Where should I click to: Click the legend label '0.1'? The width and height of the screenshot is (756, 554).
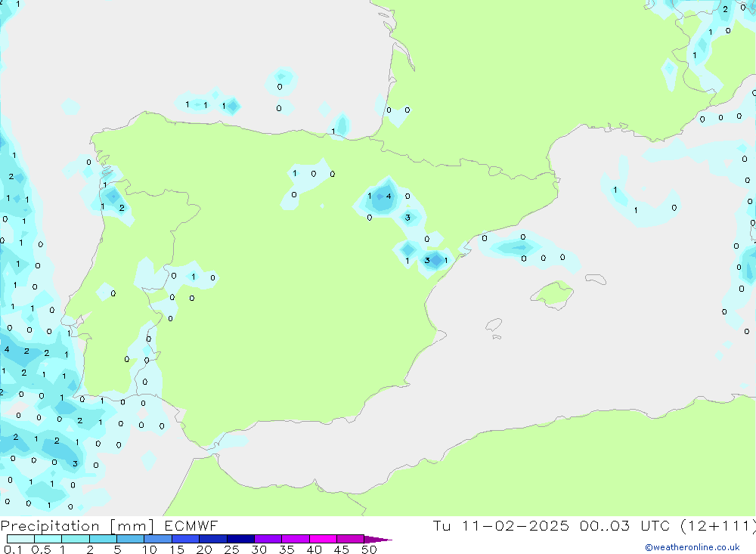click(x=13, y=549)
